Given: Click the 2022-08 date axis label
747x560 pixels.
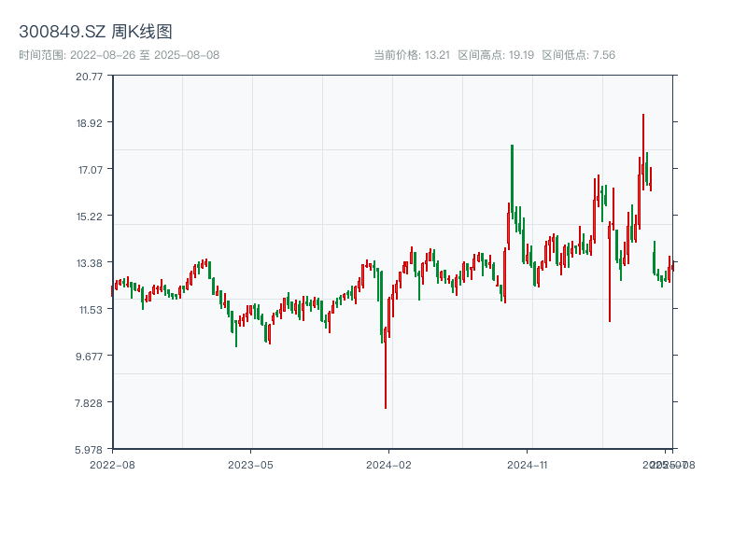Looking at the screenshot, I should pos(112,464).
